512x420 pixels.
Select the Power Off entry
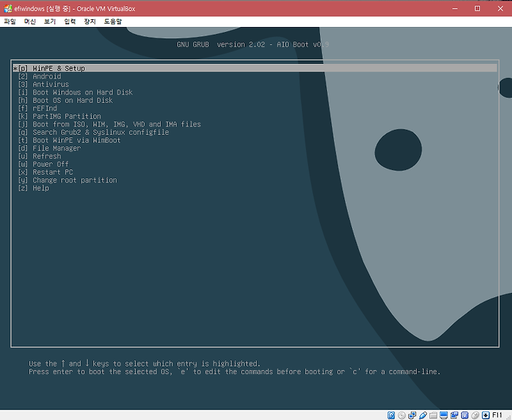pyautogui.click(x=255, y=164)
